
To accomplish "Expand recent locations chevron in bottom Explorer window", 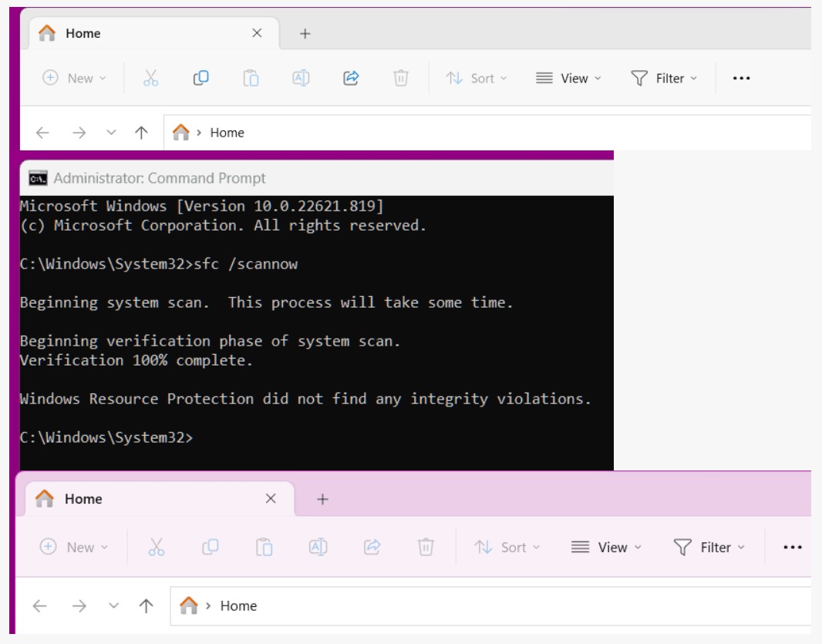I will [x=114, y=606].
